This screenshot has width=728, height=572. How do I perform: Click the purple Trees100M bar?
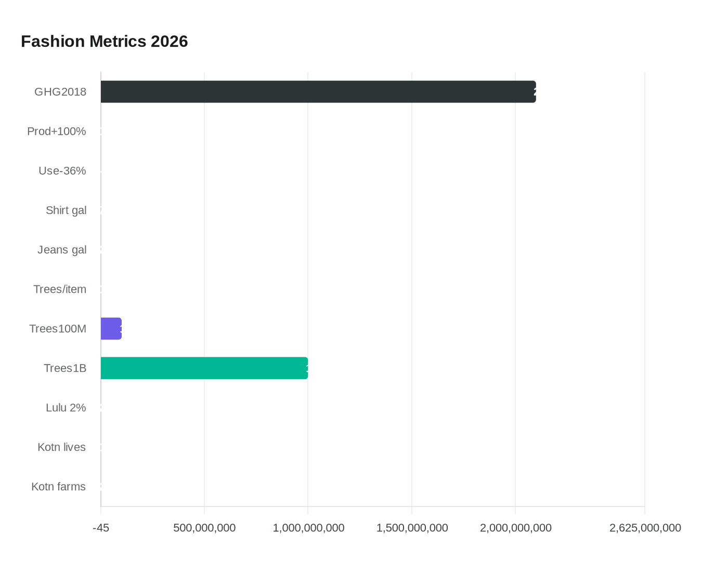point(111,328)
